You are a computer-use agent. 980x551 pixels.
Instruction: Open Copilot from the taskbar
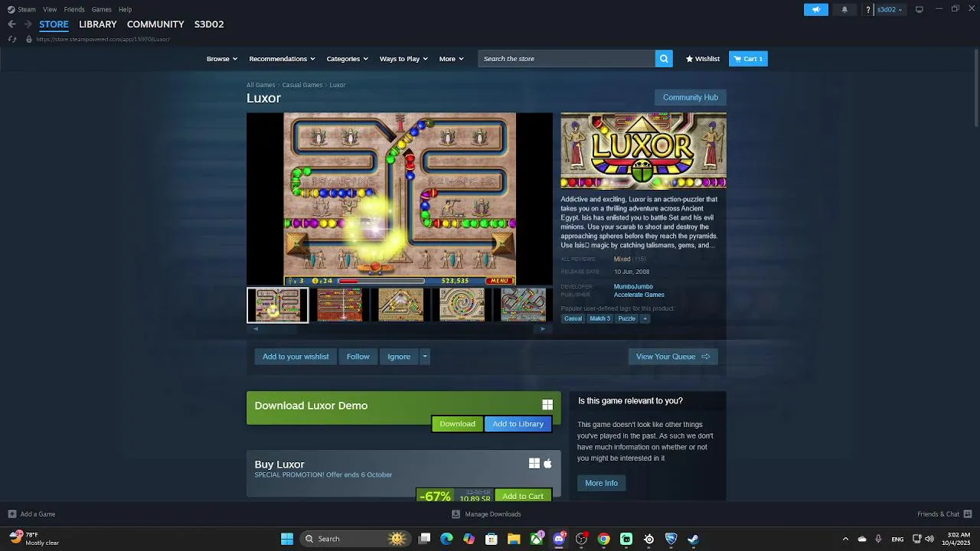(x=469, y=539)
